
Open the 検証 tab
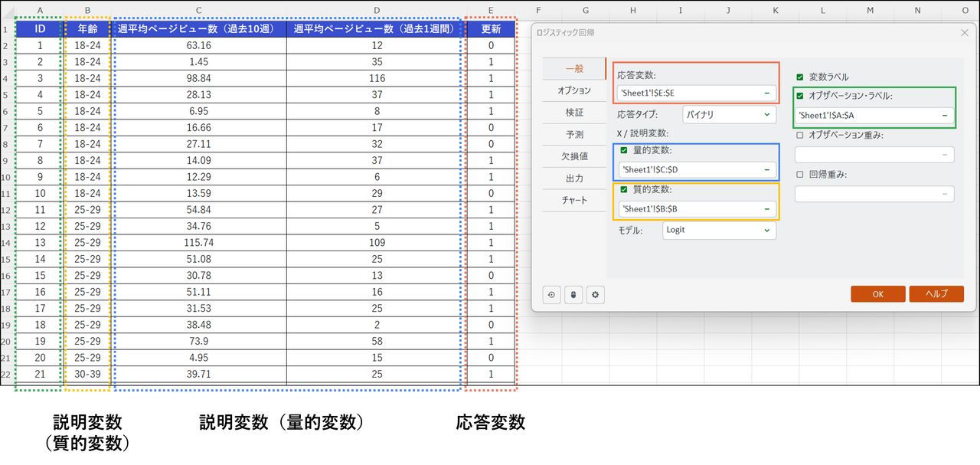[574, 113]
